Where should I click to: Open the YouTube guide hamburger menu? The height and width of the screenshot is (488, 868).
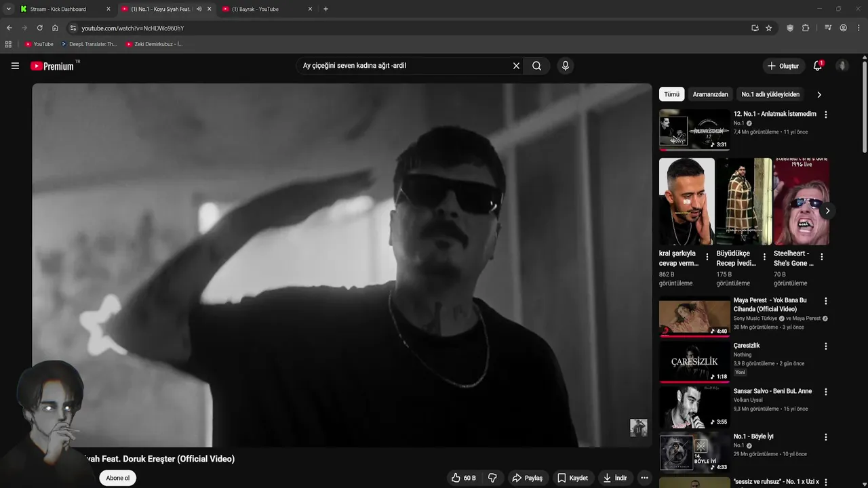(x=15, y=66)
